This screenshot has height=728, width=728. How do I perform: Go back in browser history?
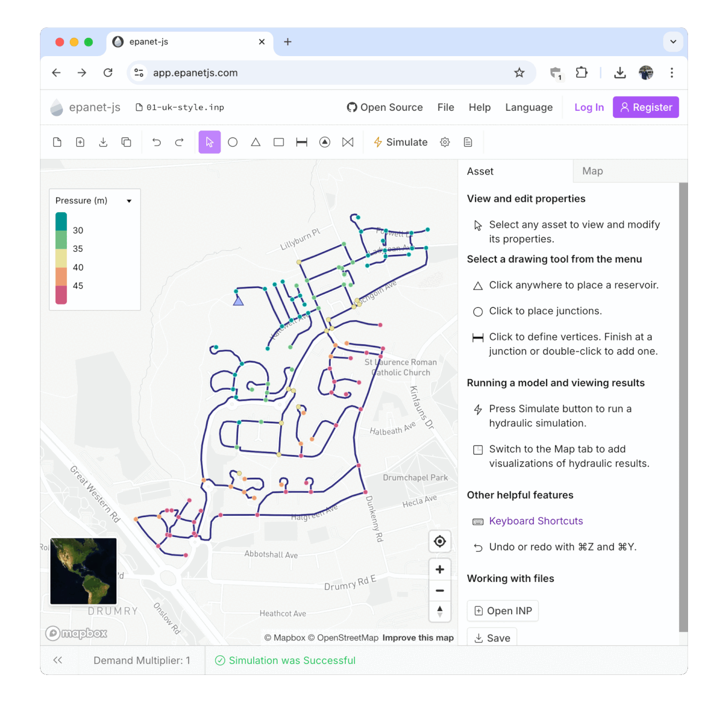(56, 73)
